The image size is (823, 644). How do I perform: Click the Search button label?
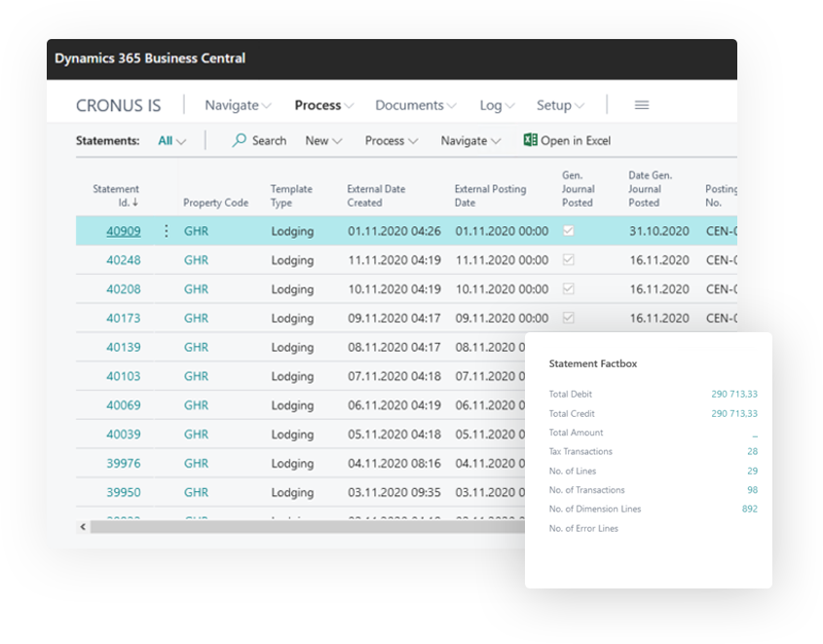pyautogui.click(x=269, y=140)
